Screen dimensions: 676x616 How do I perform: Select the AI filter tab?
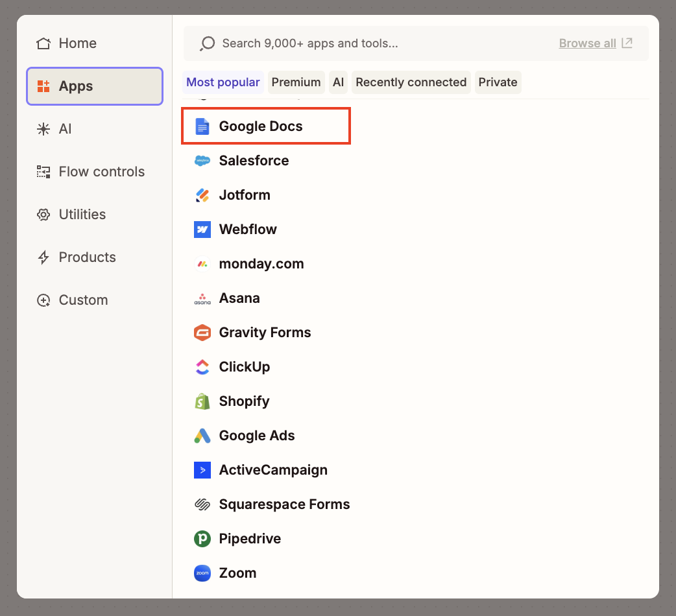(339, 82)
